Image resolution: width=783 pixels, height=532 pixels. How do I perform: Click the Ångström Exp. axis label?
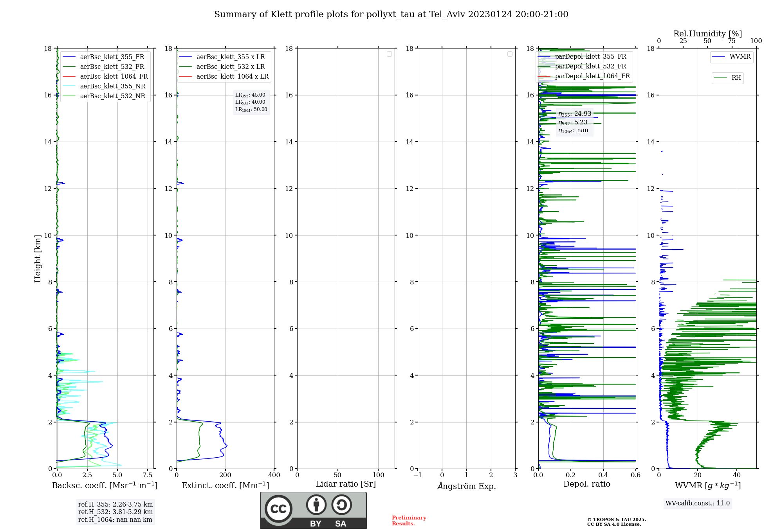(467, 486)
